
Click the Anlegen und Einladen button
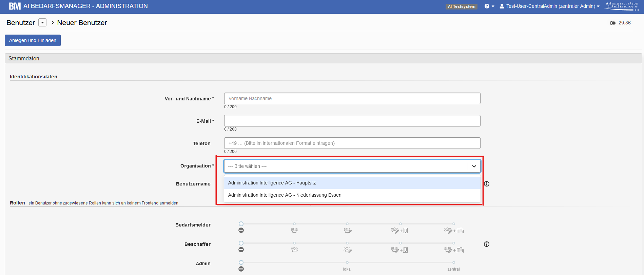point(33,40)
